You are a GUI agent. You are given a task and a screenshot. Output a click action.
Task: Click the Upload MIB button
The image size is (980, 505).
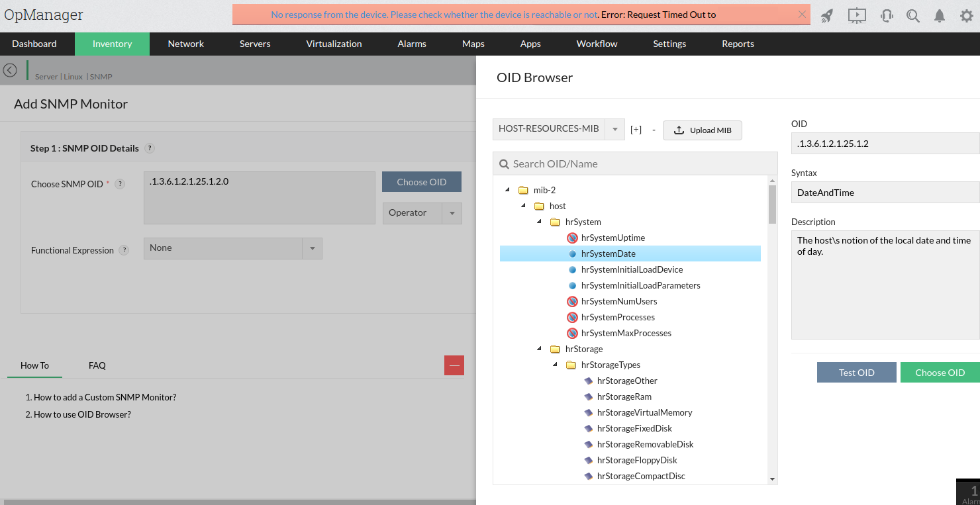(x=703, y=130)
